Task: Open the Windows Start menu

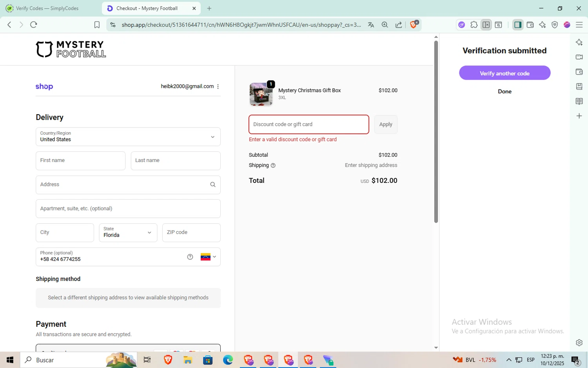Action: (10, 360)
